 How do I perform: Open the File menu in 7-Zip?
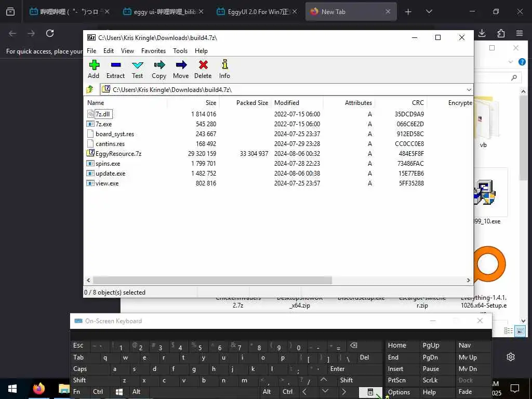[91, 50]
